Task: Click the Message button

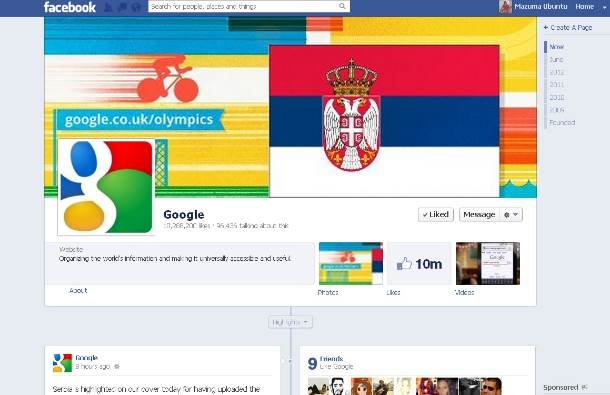Action: 479,214
